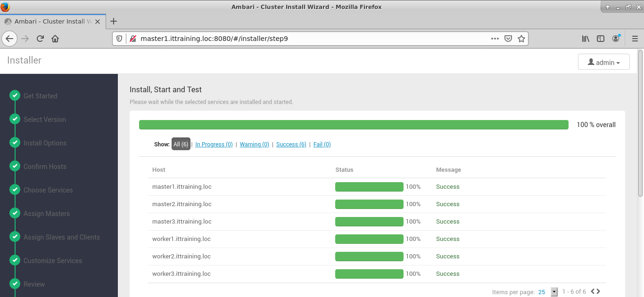Toggle the sidebar view icon
This screenshot has height=297, width=644.
(x=601, y=39)
